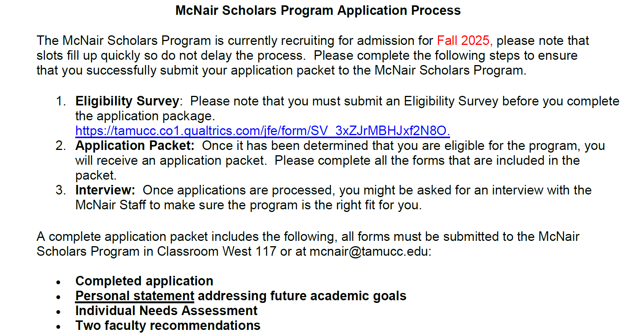This screenshot has width=644, height=336.
Task: Open the Qualtrics eligibility survey link
Action: tap(262, 131)
